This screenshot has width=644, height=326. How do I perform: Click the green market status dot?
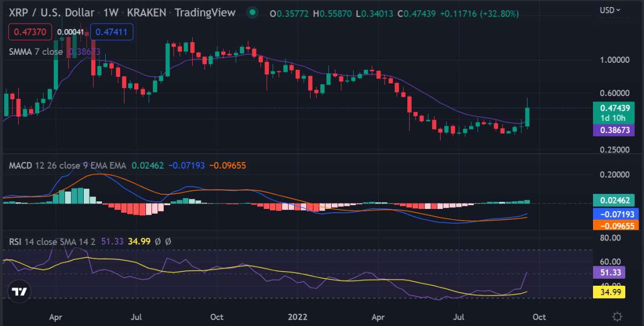tap(252, 12)
